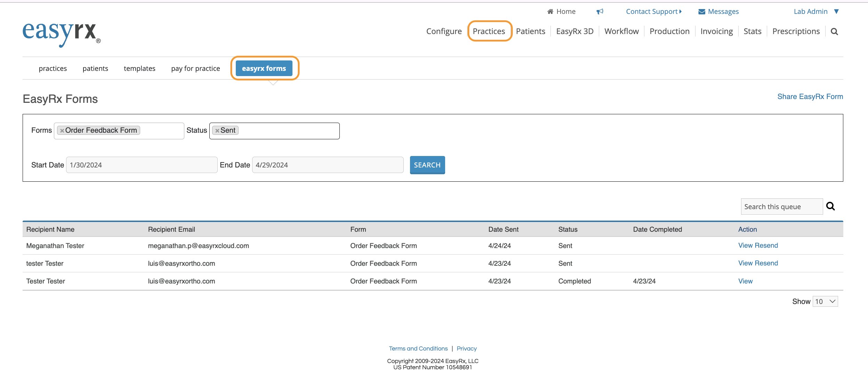Click the Home link text

coord(566,11)
